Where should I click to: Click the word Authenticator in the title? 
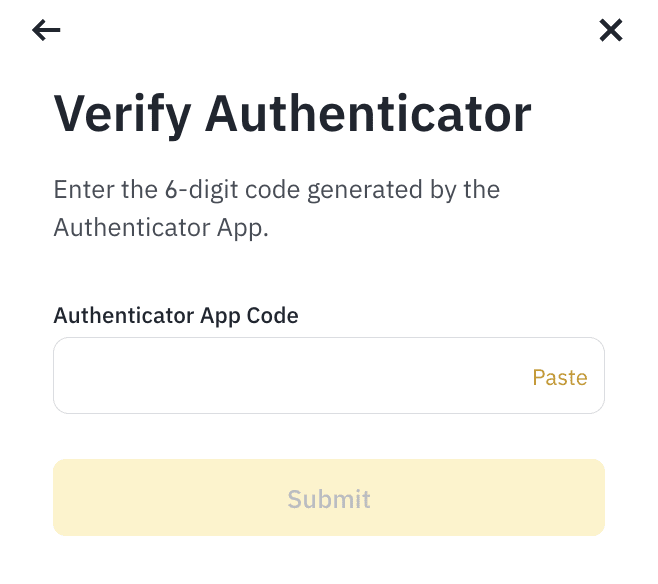pos(368,114)
